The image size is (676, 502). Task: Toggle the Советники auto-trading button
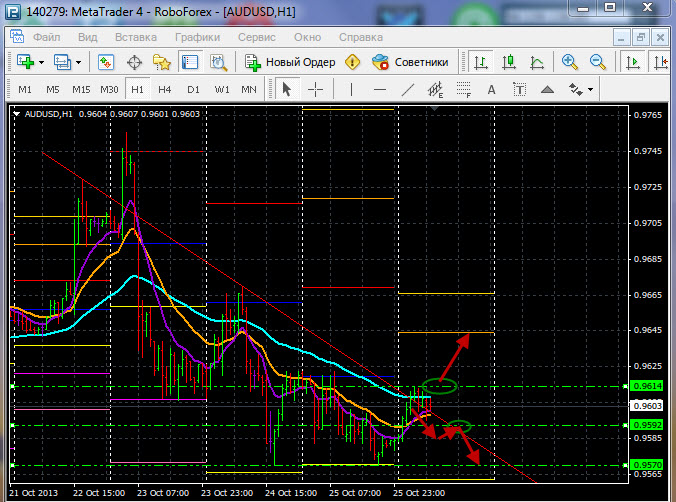pos(412,62)
